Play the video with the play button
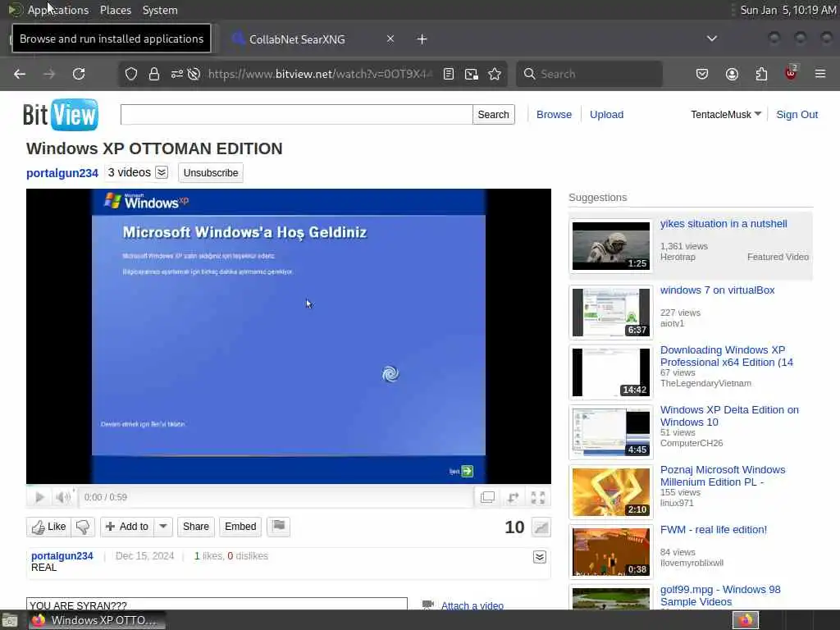The height and width of the screenshot is (630, 840). (39, 497)
